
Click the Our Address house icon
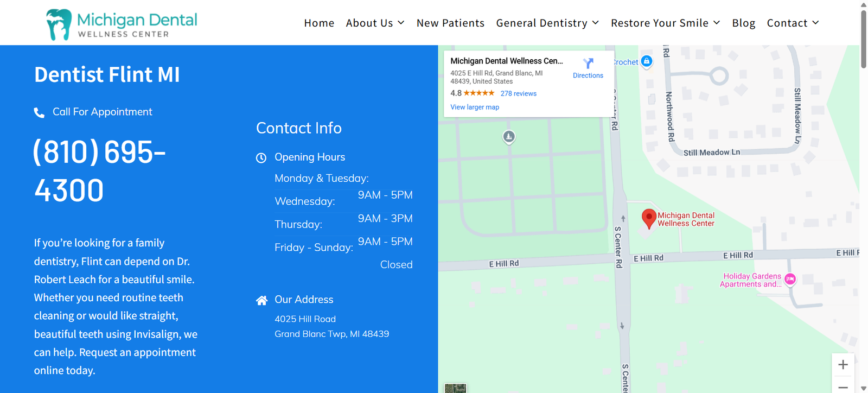[x=261, y=300]
